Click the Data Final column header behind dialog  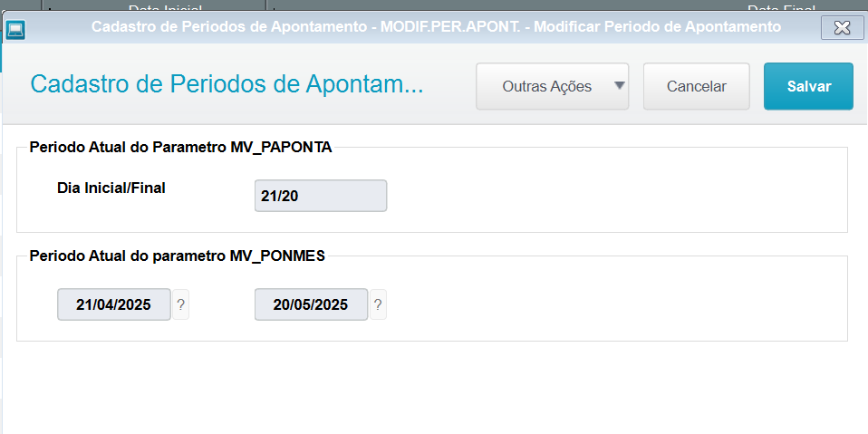[x=779, y=8]
